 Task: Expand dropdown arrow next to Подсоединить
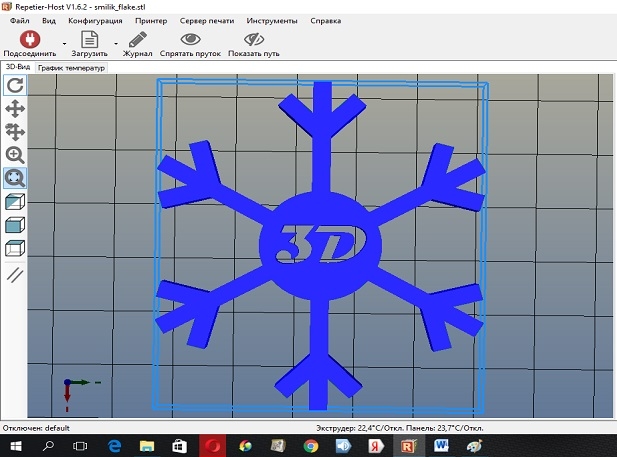[64, 44]
